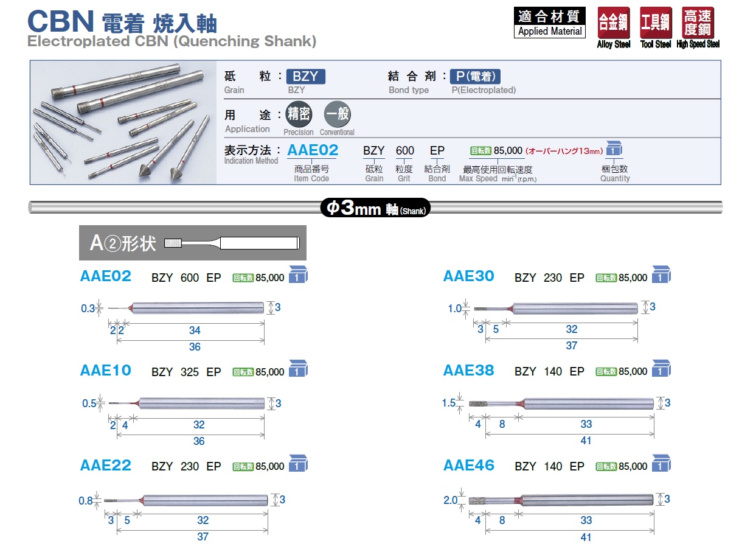Click the φ3mm 軸 Shank section label
The width and height of the screenshot is (756, 552).
coord(375,208)
